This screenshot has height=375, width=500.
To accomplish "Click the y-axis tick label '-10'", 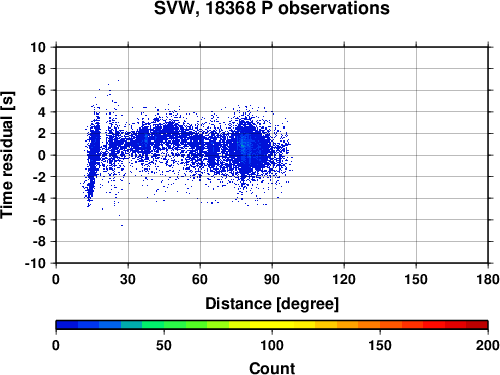I will pos(36,263).
